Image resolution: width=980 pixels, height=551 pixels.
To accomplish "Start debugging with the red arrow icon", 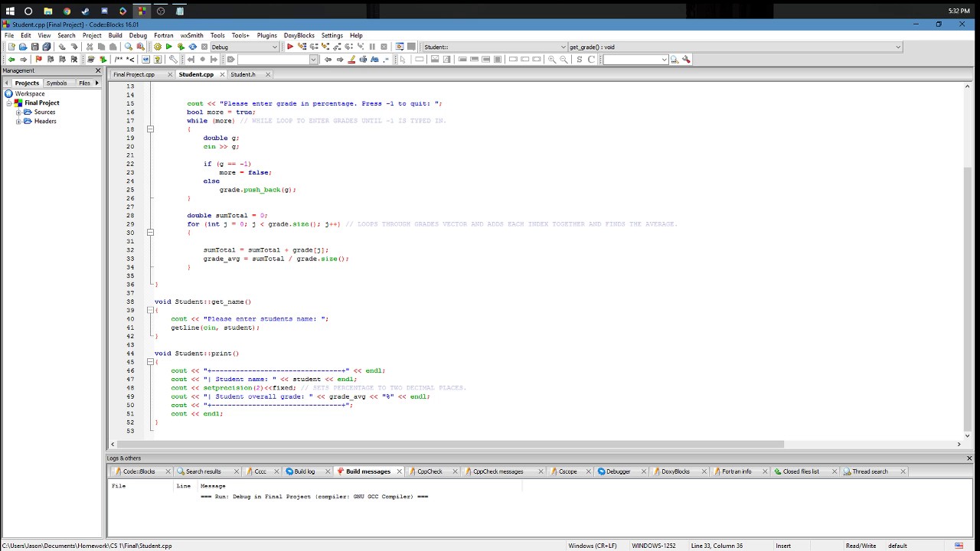I will (289, 47).
